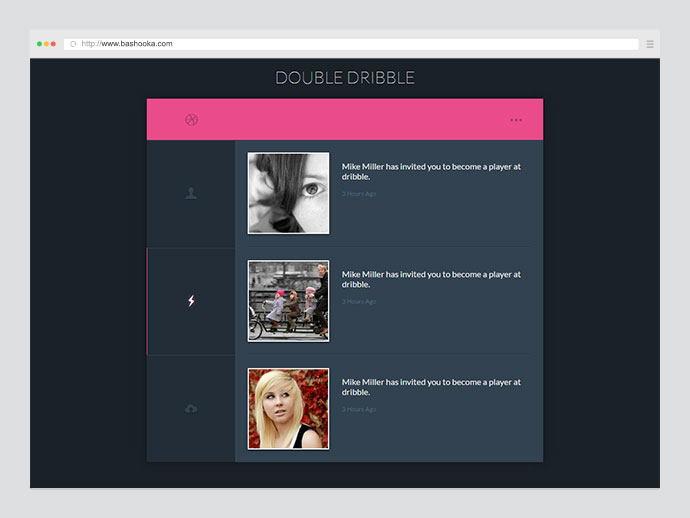Open the tandem bicycle photo thumbnail
Viewport: 690px width, 518px height.
pyautogui.click(x=288, y=301)
